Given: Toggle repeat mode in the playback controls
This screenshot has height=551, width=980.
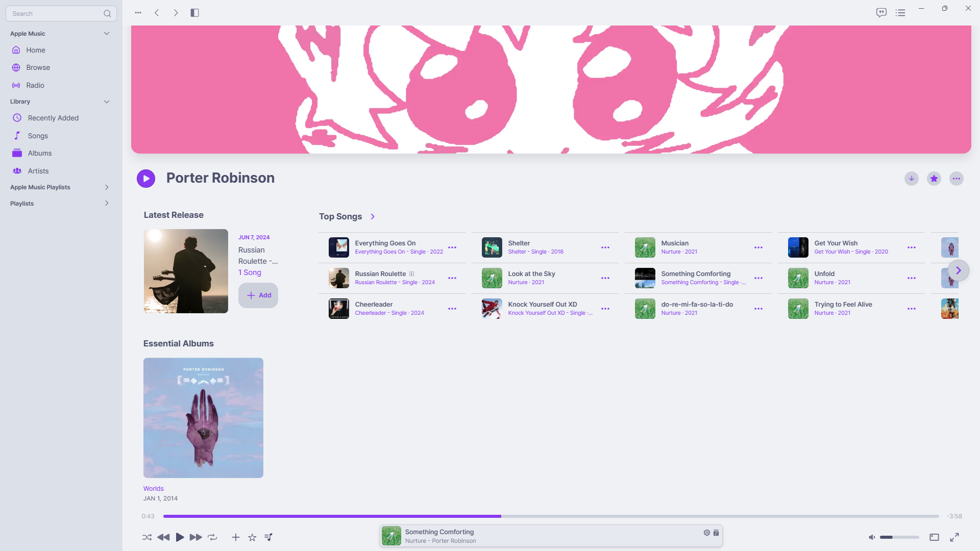Looking at the screenshot, I should coord(212,537).
